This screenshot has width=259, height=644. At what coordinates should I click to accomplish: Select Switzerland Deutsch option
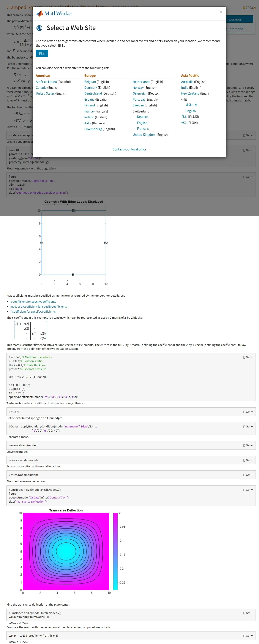tap(143, 117)
